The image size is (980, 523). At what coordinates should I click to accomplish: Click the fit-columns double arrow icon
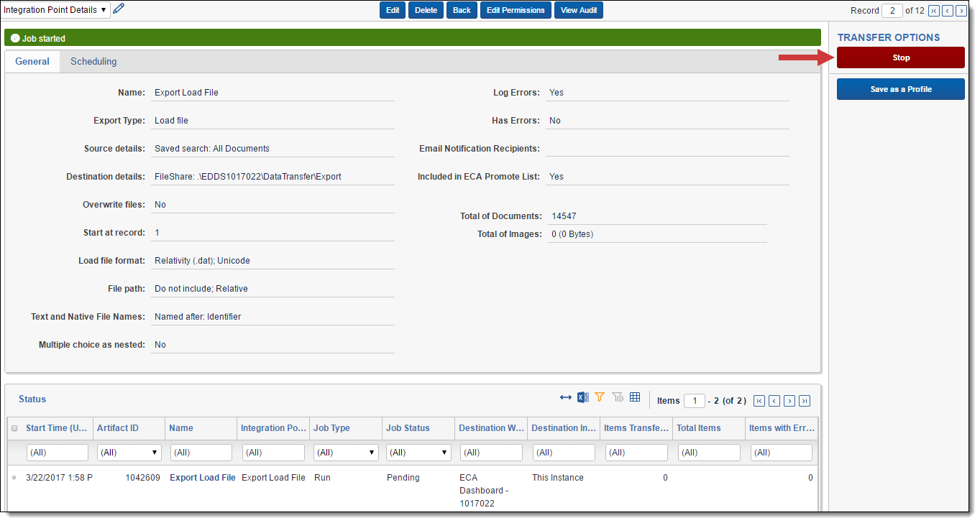click(566, 398)
